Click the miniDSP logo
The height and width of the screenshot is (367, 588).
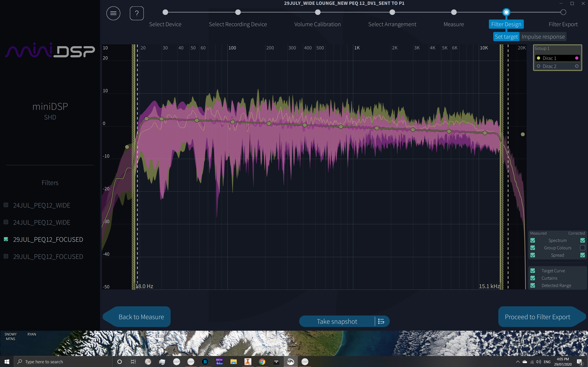pos(50,50)
